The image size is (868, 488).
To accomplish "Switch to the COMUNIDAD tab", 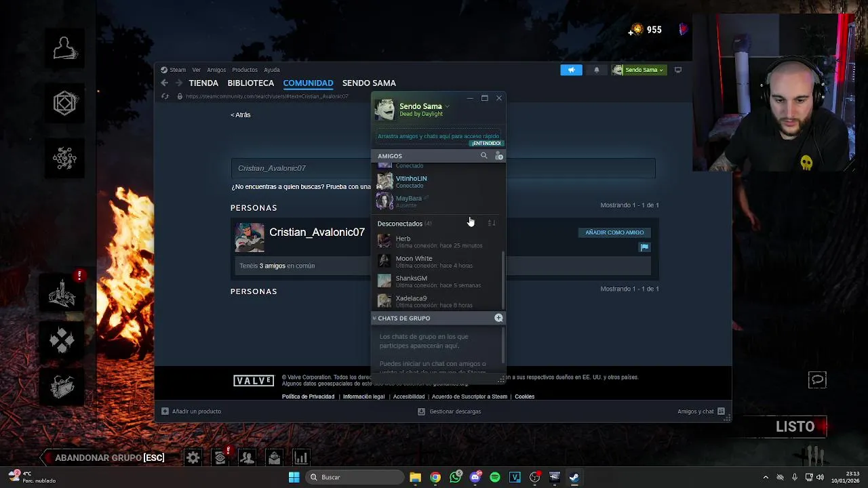I will (308, 83).
